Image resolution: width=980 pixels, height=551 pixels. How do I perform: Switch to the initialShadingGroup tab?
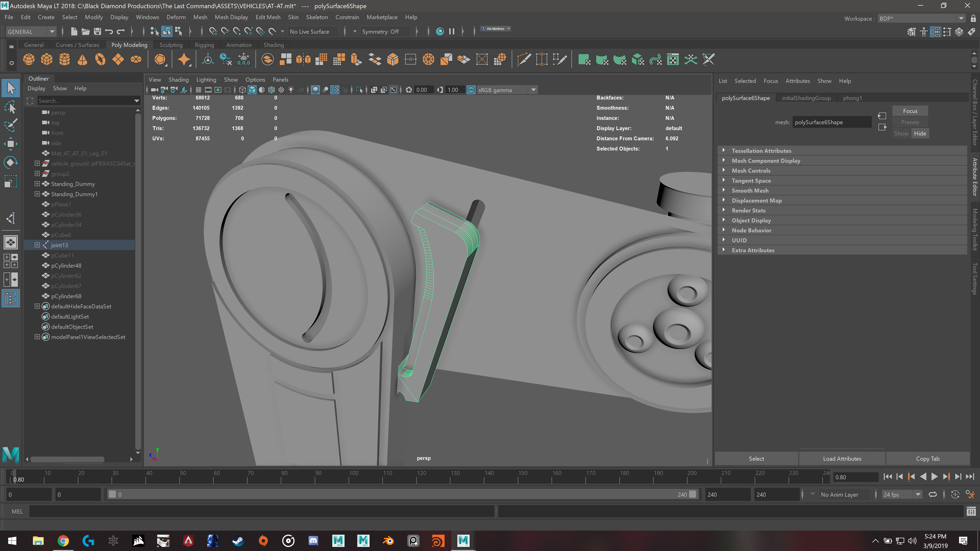click(806, 98)
